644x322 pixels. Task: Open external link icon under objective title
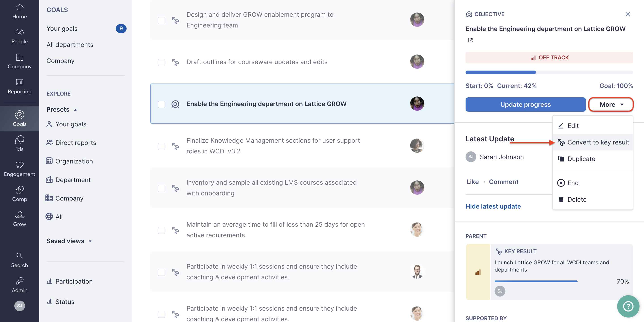470,40
